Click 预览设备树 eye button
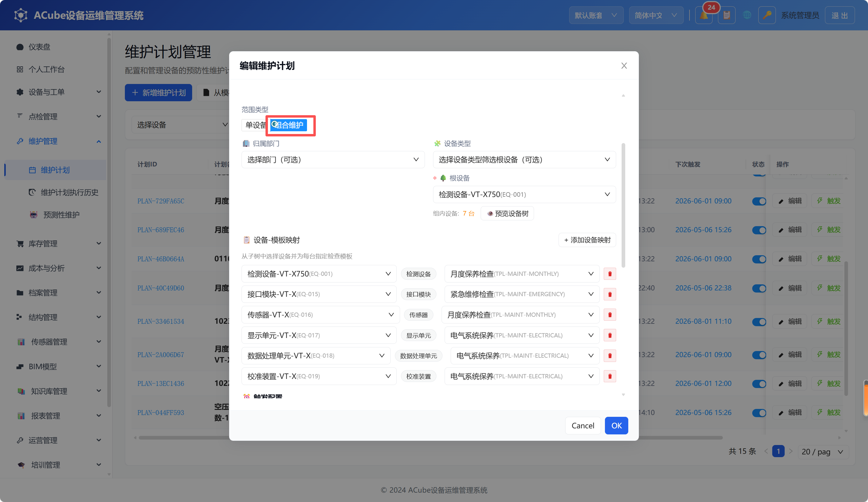The image size is (868, 502). [x=507, y=213]
